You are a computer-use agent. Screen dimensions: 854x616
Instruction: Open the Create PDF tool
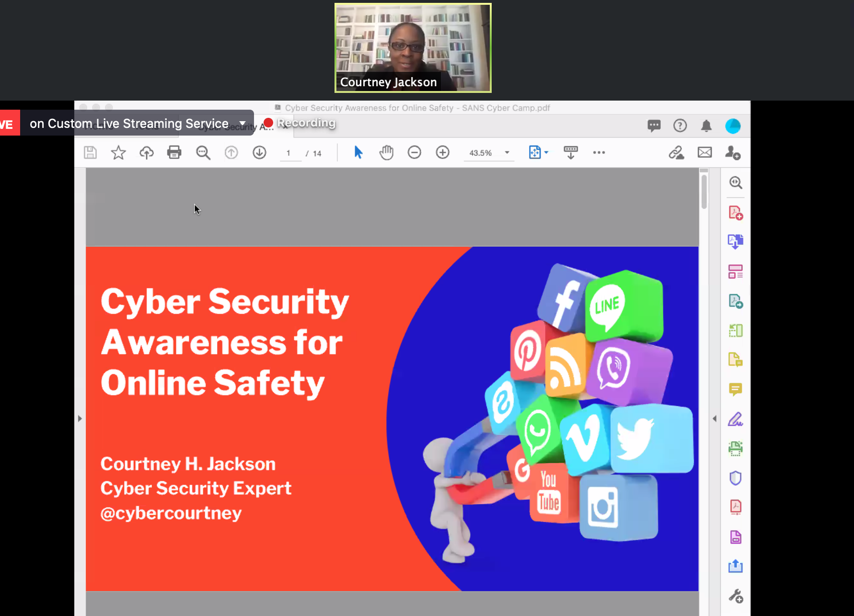coord(736,213)
